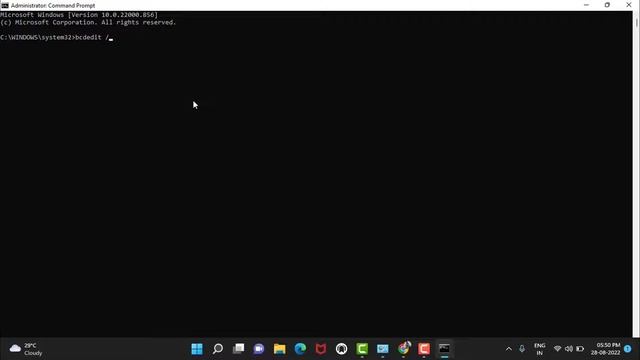Image resolution: width=640 pixels, height=360 pixels.
Task: Open the red Camtasia recorder icon
Action: click(x=424, y=349)
